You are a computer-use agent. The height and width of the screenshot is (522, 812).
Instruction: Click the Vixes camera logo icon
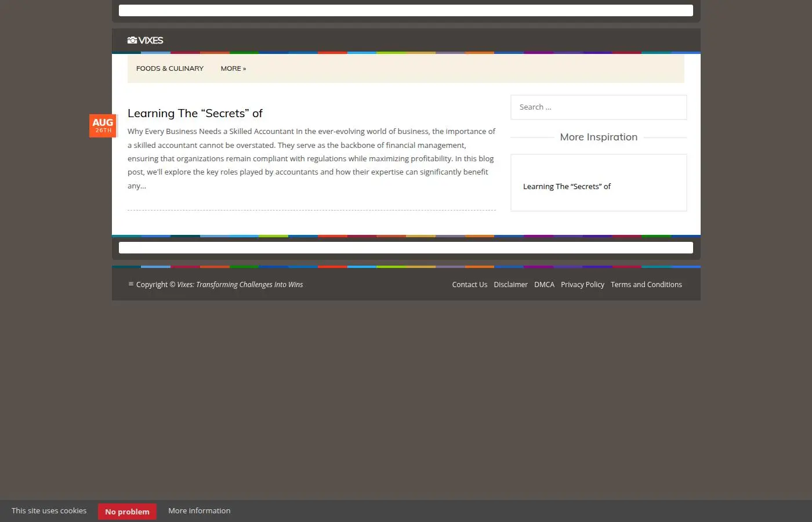click(x=132, y=40)
